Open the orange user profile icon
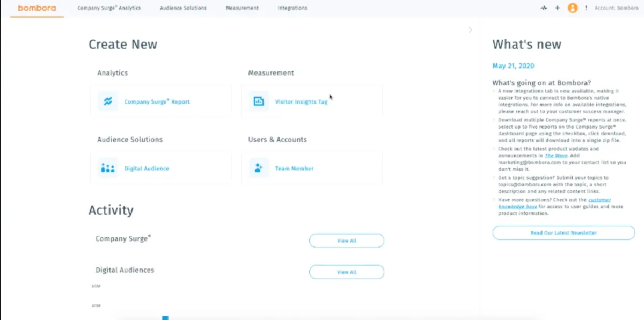Screen dimensions: 644x320 click(x=573, y=8)
